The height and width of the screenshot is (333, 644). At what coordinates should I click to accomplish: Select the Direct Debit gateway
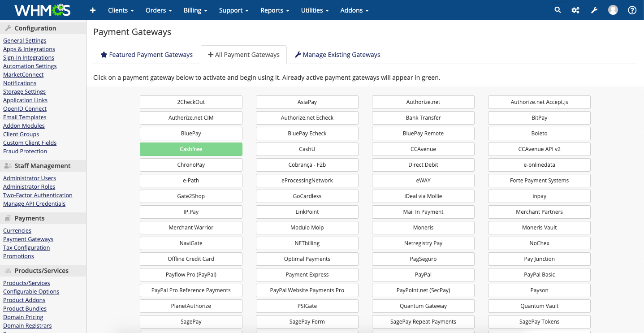pos(423,165)
